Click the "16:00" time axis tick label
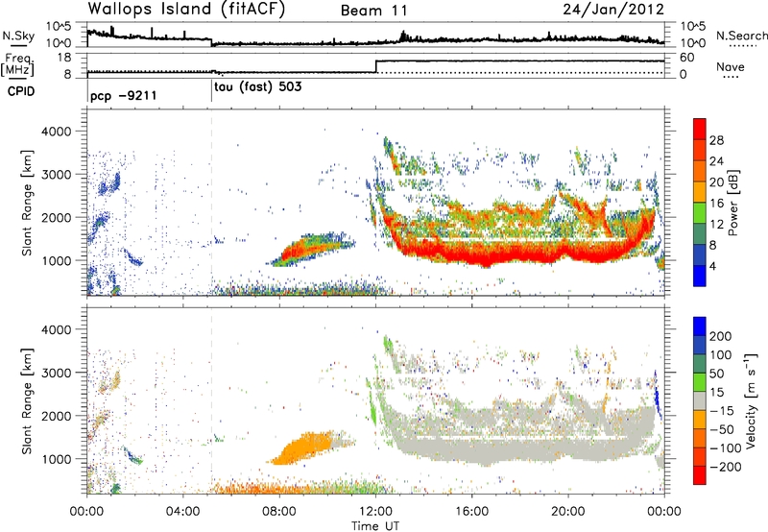The width and height of the screenshot is (768, 532). (x=471, y=512)
